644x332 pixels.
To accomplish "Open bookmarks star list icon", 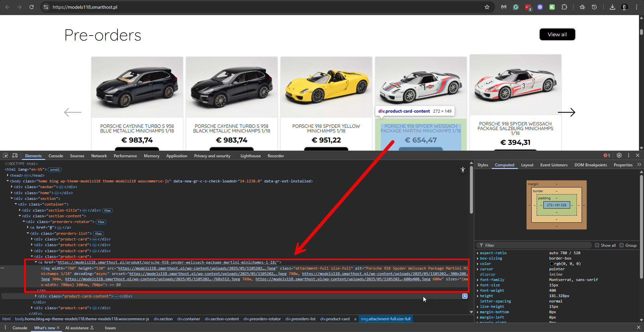I will (x=582, y=7).
